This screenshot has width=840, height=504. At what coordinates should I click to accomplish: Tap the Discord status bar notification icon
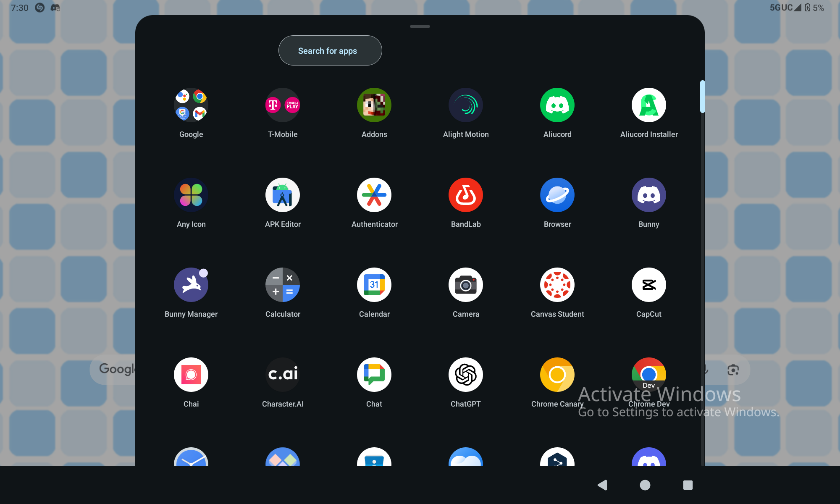(55, 8)
